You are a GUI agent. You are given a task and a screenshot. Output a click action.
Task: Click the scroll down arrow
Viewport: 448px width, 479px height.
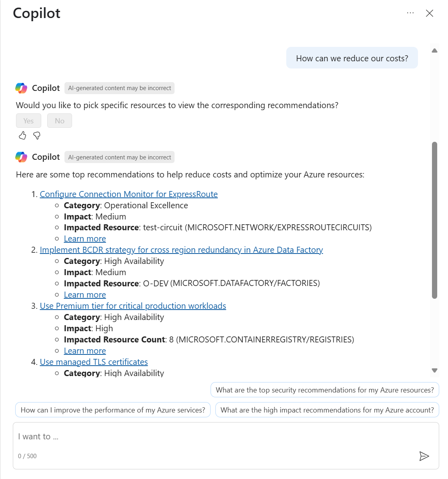(434, 370)
